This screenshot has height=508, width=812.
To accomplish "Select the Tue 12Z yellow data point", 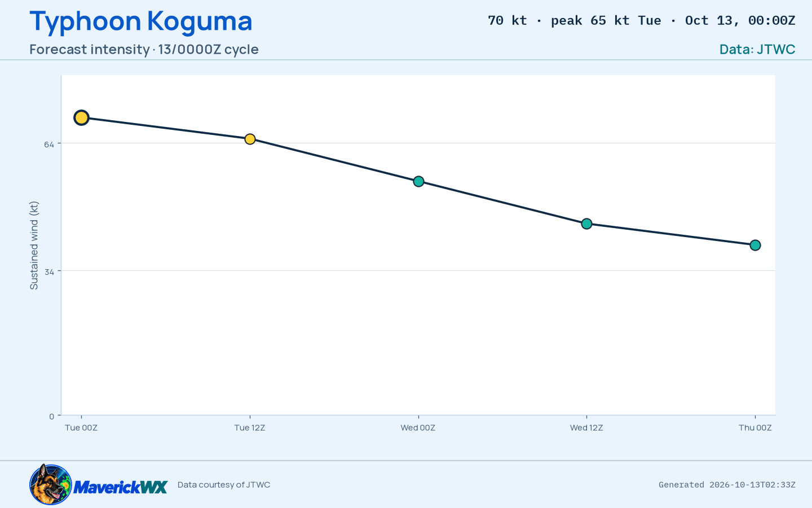I will [250, 139].
